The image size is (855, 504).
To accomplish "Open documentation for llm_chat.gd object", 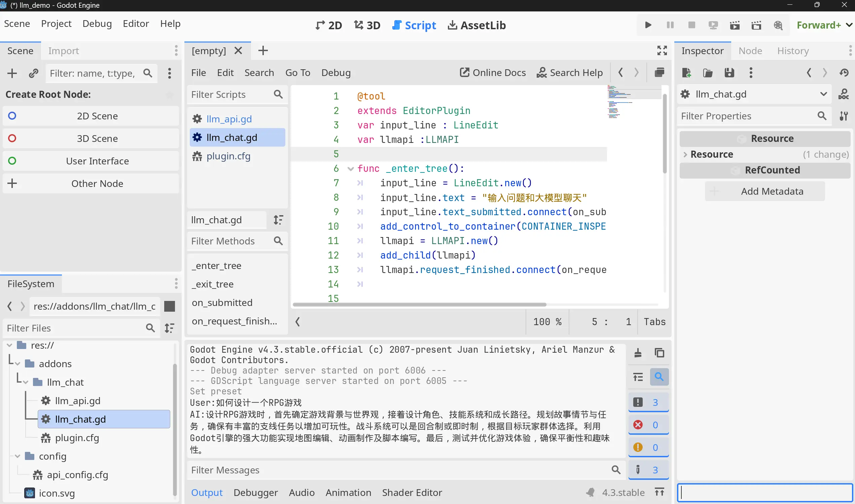I will (844, 94).
